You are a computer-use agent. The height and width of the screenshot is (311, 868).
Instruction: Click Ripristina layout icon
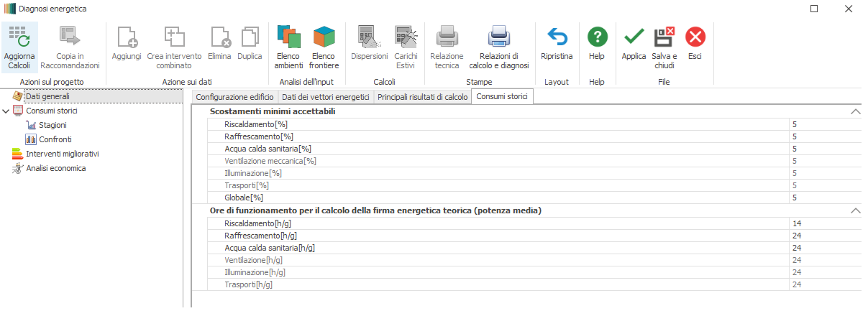click(x=557, y=37)
